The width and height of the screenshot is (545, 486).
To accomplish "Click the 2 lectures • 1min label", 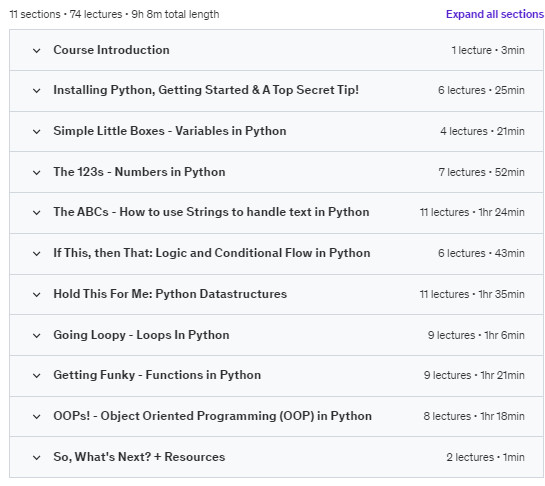I will (x=486, y=457).
